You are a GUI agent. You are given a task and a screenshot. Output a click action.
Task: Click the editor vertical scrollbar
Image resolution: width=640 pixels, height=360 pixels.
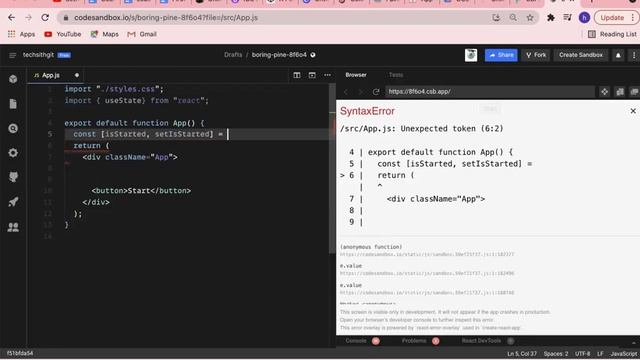tap(332, 169)
